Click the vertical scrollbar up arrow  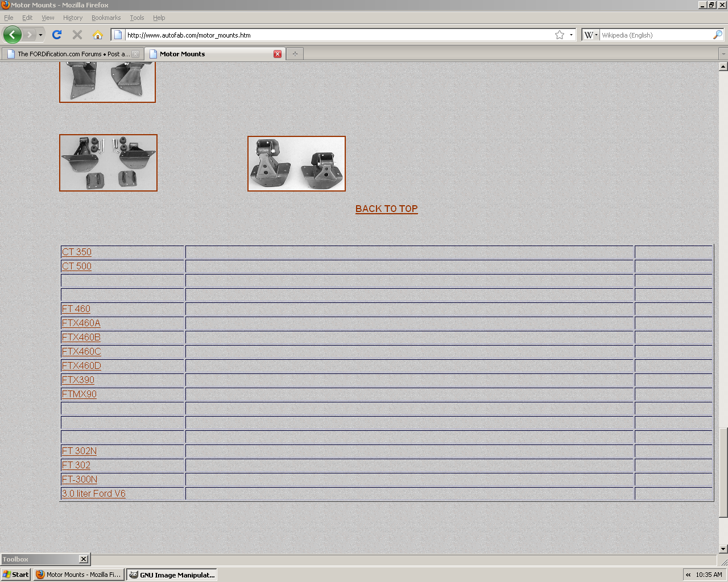(723, 66)
